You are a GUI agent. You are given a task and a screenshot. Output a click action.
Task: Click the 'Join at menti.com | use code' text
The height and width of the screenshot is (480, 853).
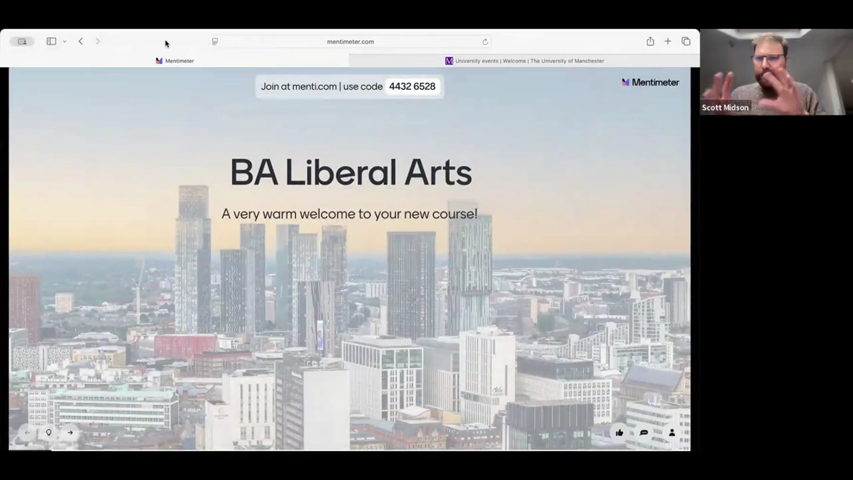[x=322, y=87]
